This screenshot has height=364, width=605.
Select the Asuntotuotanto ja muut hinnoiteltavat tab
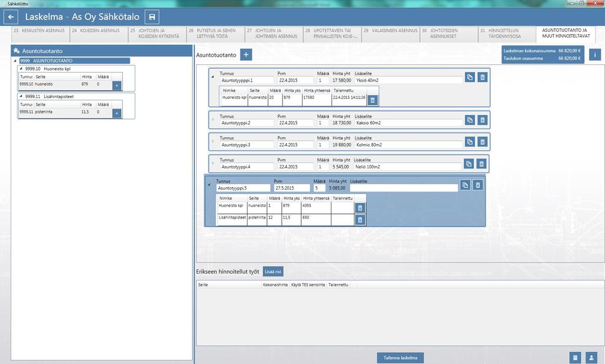click(x=565, y=34)
